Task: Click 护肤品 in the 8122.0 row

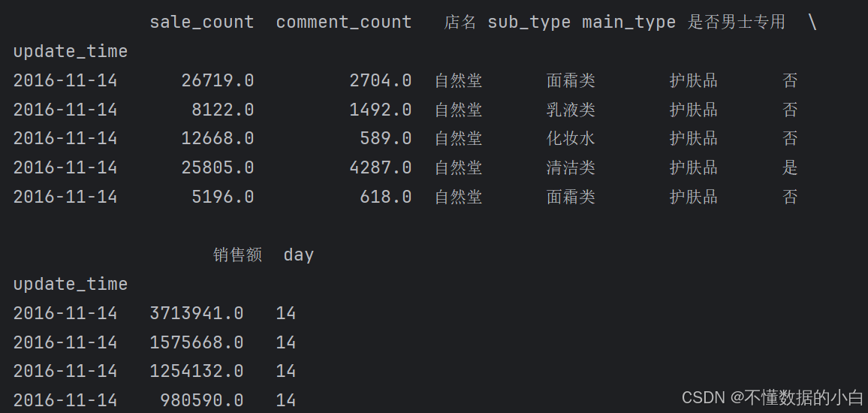Action: pyautogui.click(x=693, y=110)
